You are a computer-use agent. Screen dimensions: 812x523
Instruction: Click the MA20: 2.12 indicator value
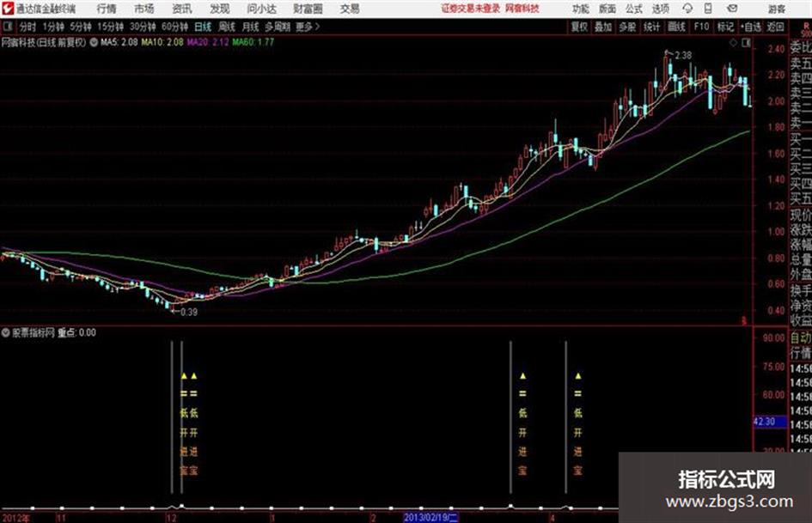pos(208,42)
